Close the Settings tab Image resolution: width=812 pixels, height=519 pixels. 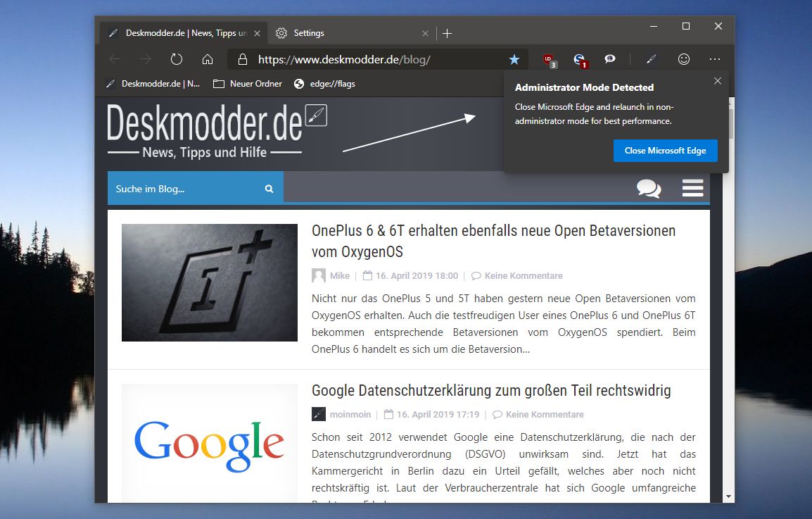pos(425,33)
